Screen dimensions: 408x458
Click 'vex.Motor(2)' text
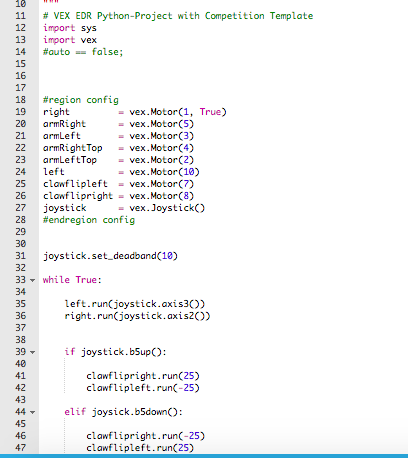pos(162,160)
